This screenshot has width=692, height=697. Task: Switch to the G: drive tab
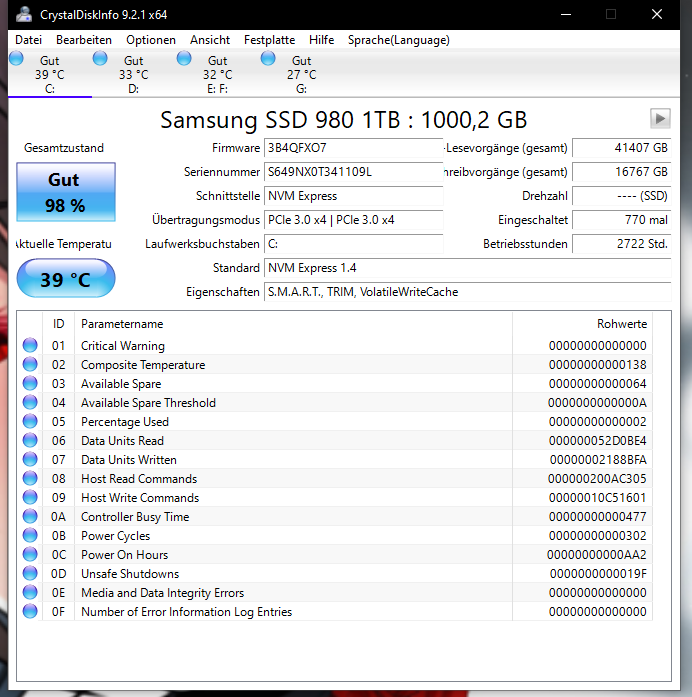(x=301, y=74)
